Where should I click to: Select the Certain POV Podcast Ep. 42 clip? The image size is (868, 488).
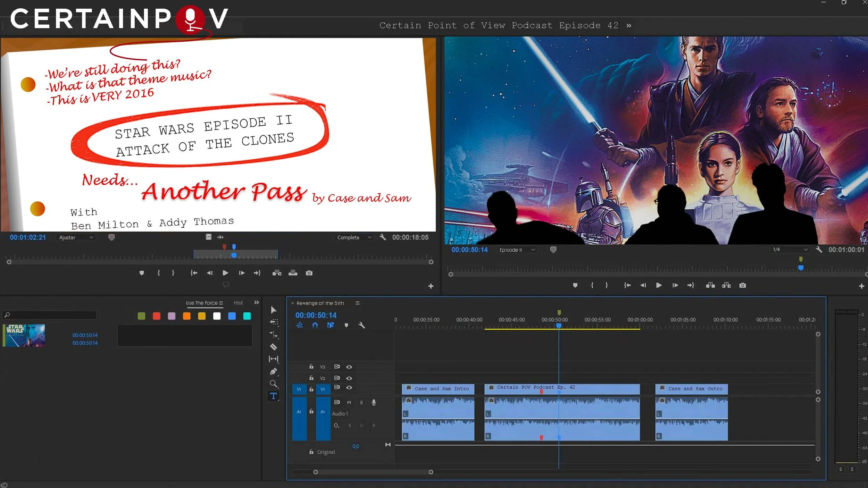click(562, 389)
